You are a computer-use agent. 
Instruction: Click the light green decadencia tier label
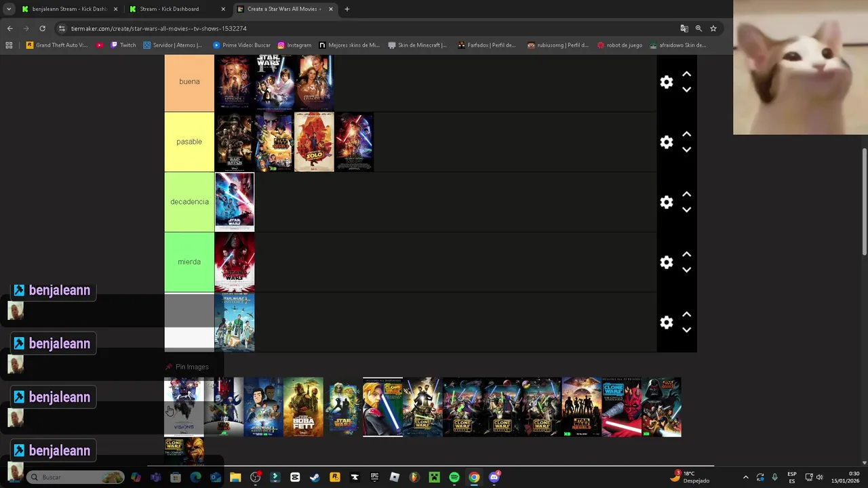coord(189,202)
